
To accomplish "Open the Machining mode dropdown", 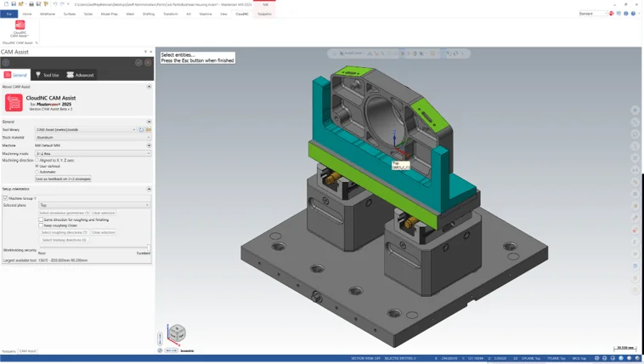I will tap(93, 153).
